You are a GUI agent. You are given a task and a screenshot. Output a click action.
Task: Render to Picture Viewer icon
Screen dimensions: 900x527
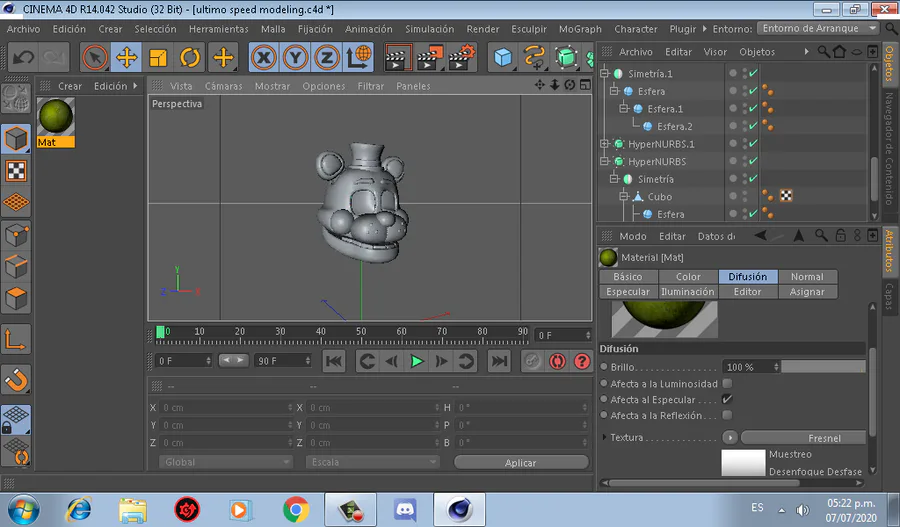click(x=430, y=57)
